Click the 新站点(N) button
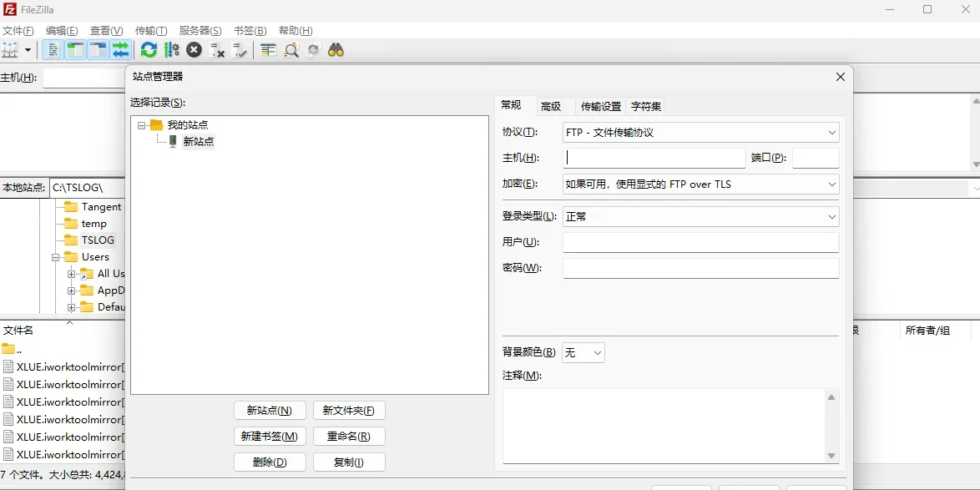The height and width of the screenshot is (490, 980). [270, 411]
